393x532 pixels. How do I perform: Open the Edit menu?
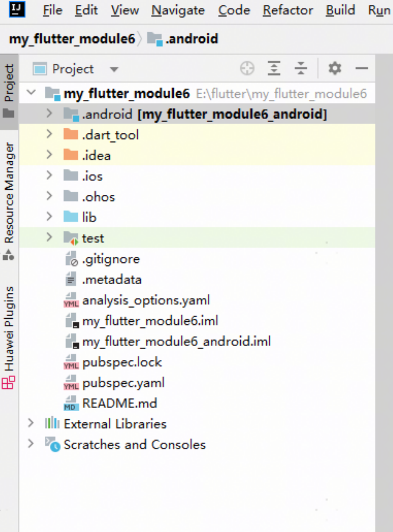pos(86,10)
